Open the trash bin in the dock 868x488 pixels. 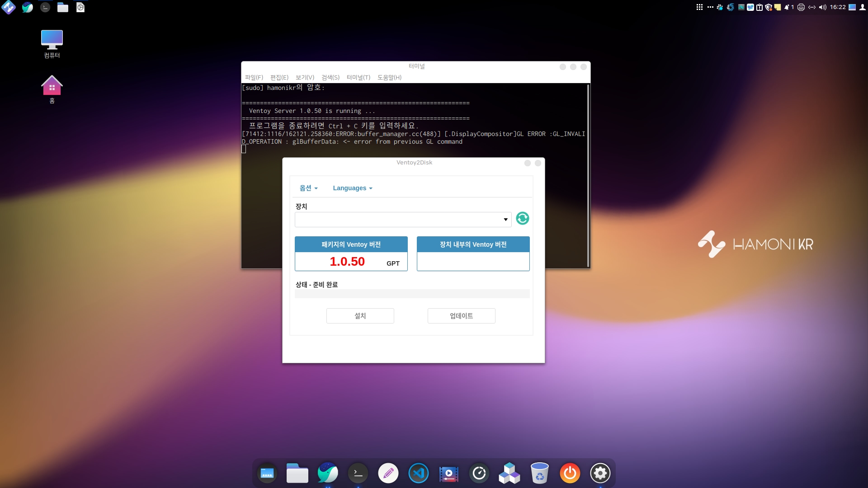click(x=539, y=473)
